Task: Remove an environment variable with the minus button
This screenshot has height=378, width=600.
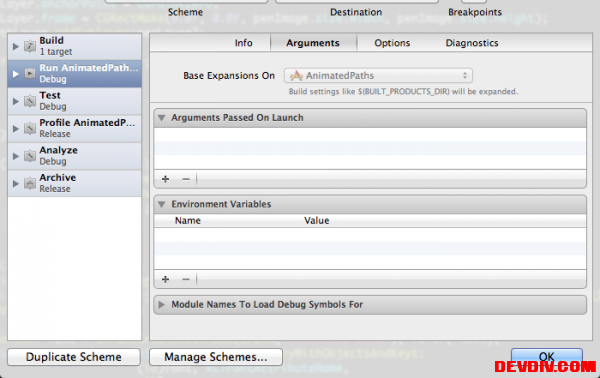Action: [x=186, y=279]
